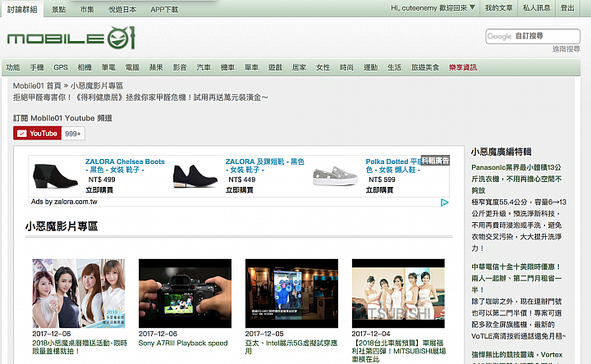Open the red 樂享資訊 menu
Viewport: 591px width, 364px height.
coord(463,67)
